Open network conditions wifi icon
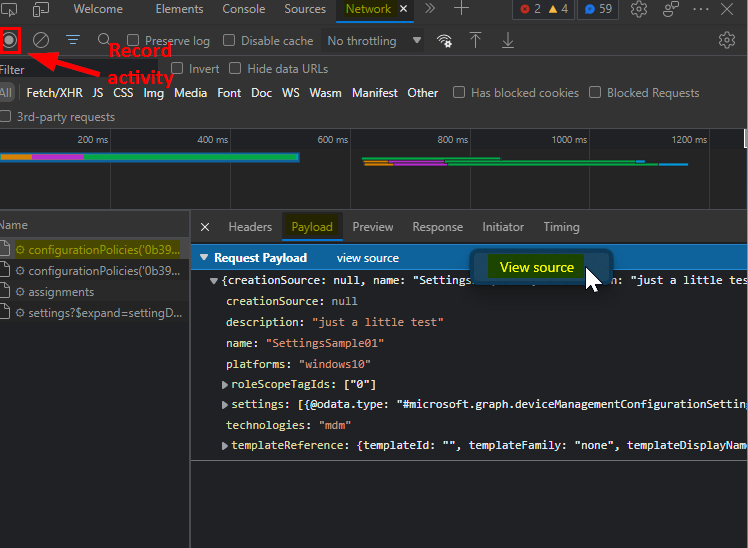748x548 pixels. click(444, 41)
